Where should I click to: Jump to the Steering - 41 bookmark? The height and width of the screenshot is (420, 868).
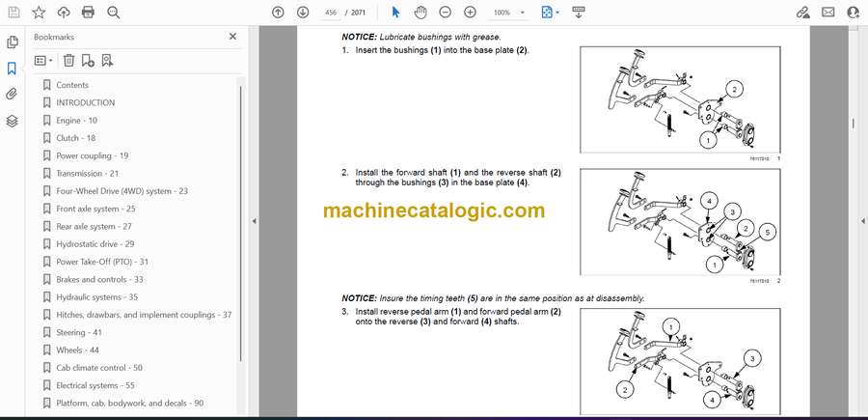click(x=79, y=332)
